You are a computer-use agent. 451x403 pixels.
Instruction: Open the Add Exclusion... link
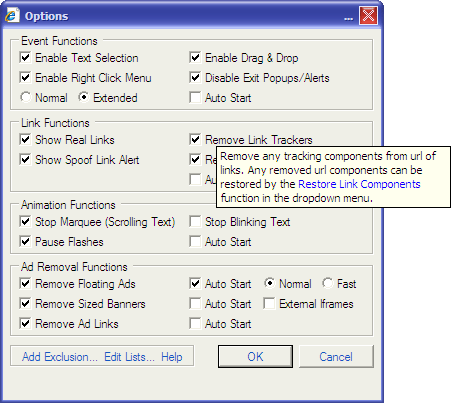tap(60, 357)
